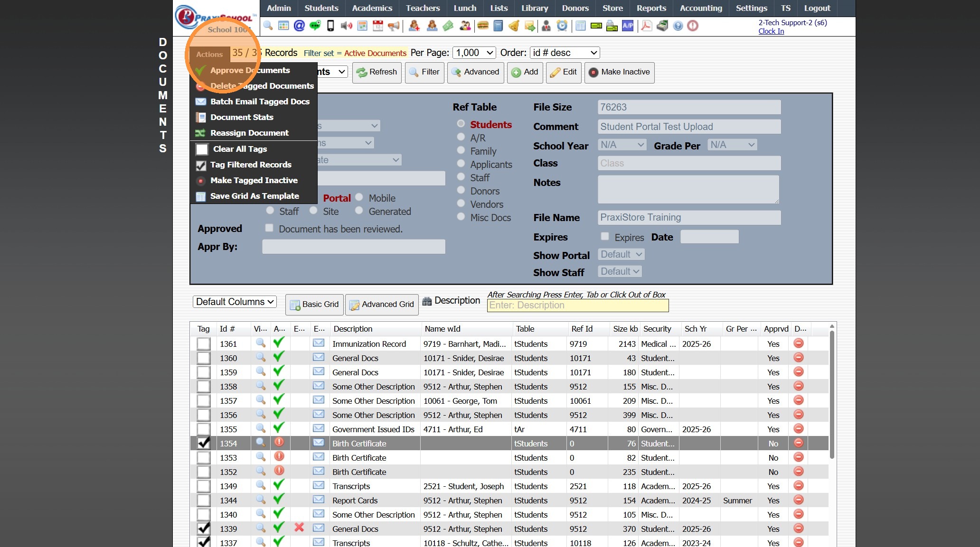Click the alarm clock toolbar icon
Screen dimensions: 980x547
click(562, 26)
